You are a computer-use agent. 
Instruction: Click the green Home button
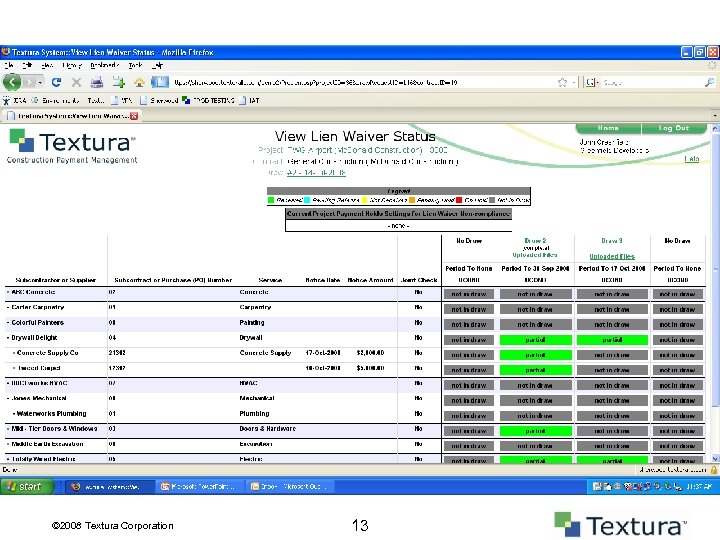[608, 128]
